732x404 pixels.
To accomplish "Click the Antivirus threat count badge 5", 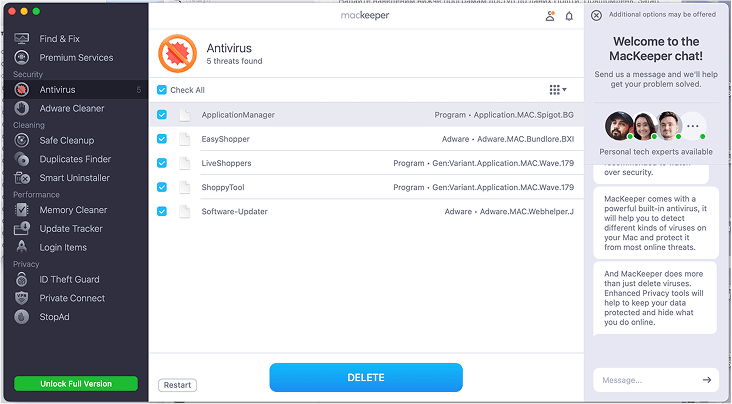I will point(139,90).
